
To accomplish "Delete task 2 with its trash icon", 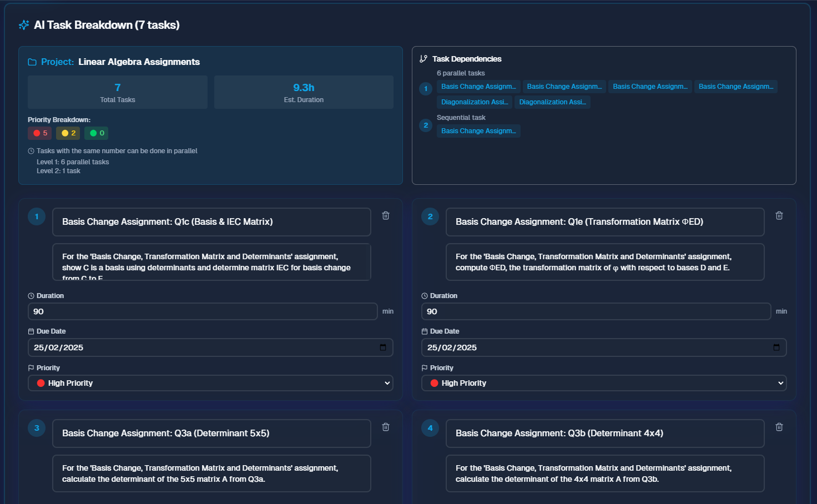I will click(x=779, y=215).
